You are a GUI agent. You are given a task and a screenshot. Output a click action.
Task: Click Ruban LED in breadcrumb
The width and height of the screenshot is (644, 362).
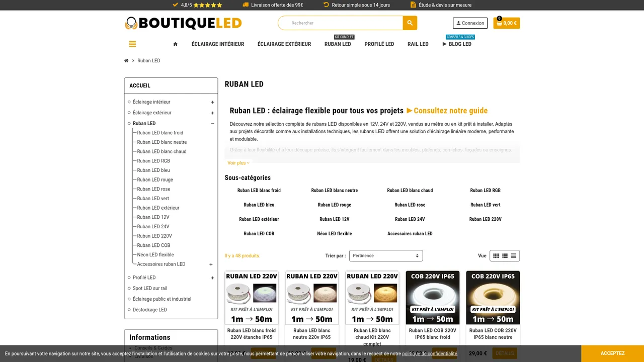[x=149, y=61]
